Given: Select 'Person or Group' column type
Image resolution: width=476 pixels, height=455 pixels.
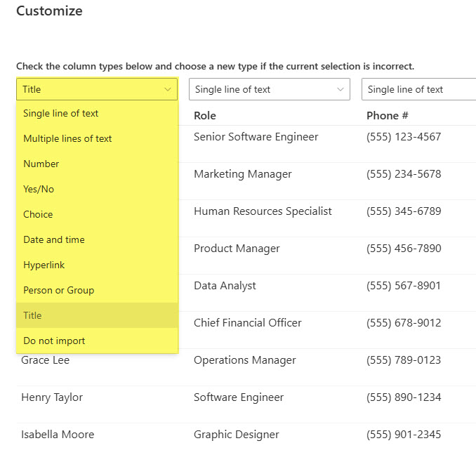Looking at the screenshot, I should 58,290.
